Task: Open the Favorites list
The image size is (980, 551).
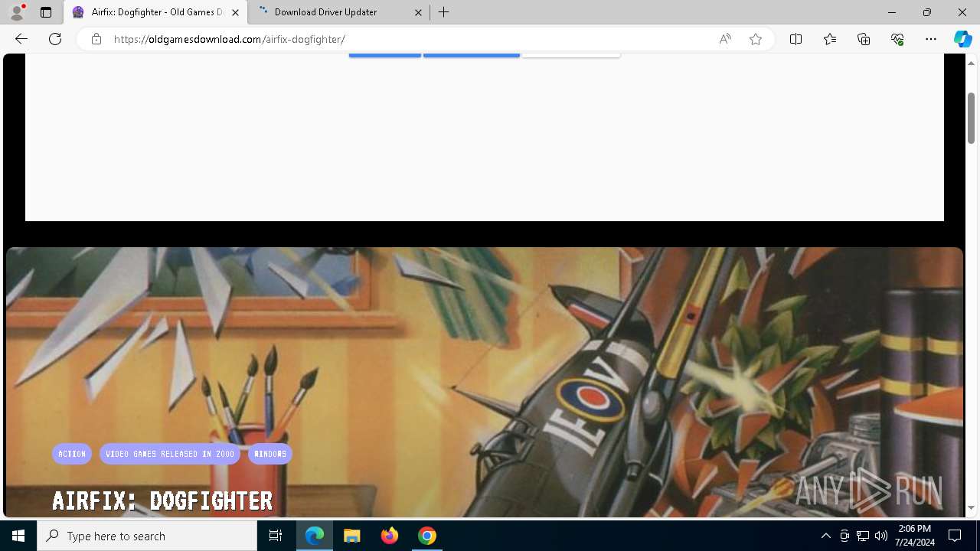Action: [x=830, y=39]
